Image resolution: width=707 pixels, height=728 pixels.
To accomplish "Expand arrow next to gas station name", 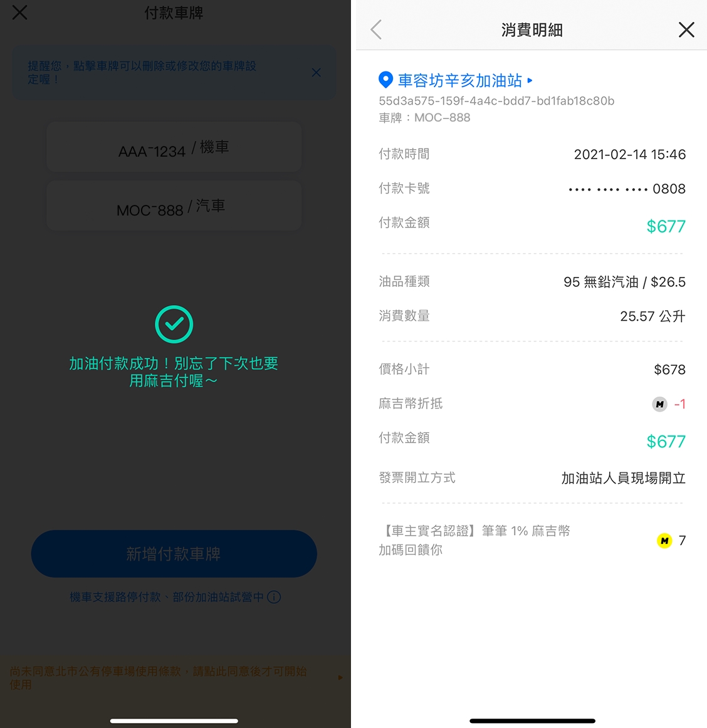I will click(x=530, y=81).
